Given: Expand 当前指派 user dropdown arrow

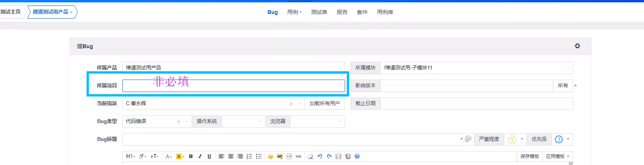Looking at the screenshot, I should tap(299, 104).
